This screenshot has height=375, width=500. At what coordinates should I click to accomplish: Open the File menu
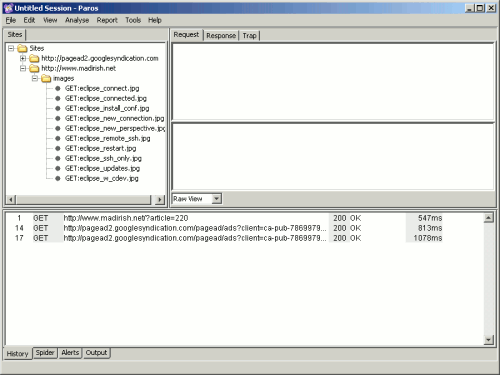pyautogui.click(x=11, y=20)
